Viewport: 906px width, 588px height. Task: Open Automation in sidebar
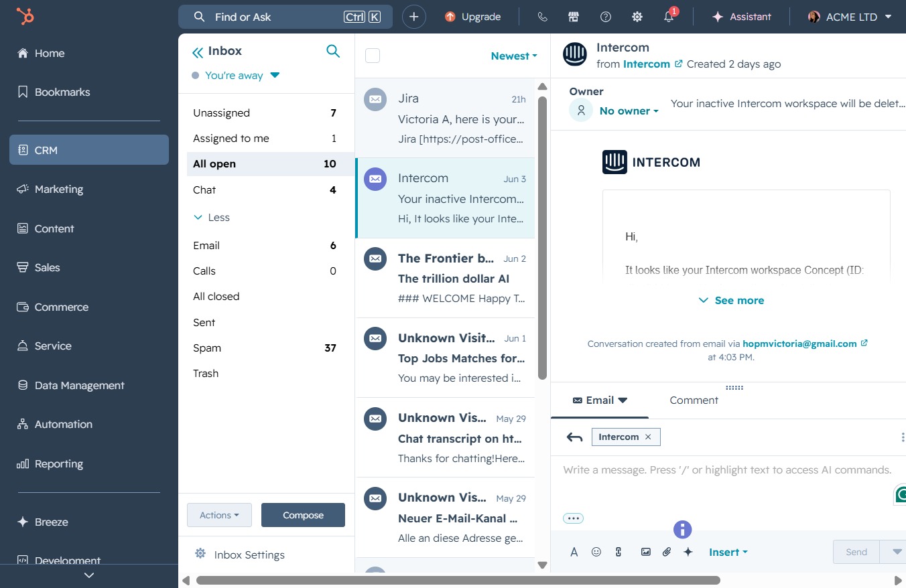point(89,425)
